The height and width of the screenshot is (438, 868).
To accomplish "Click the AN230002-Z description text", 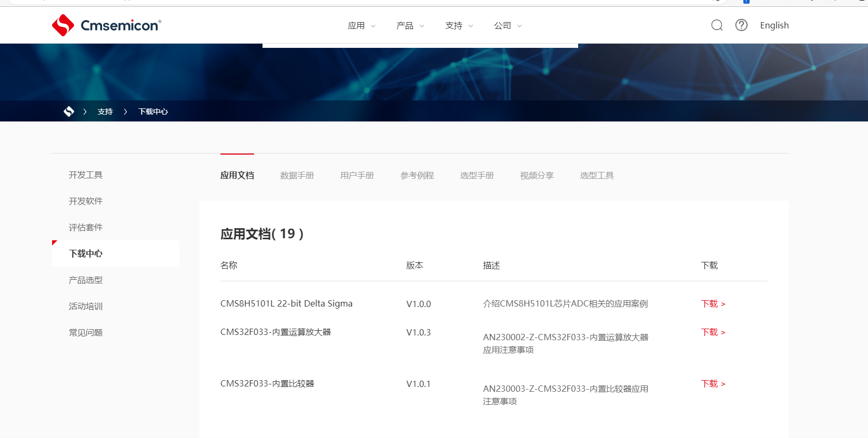I will (566, 343).
